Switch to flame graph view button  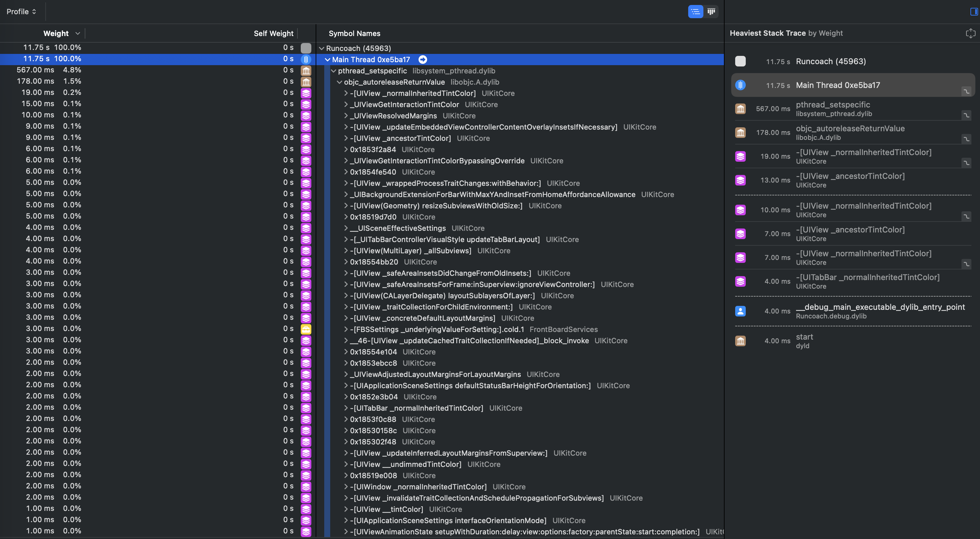point(711,11)
